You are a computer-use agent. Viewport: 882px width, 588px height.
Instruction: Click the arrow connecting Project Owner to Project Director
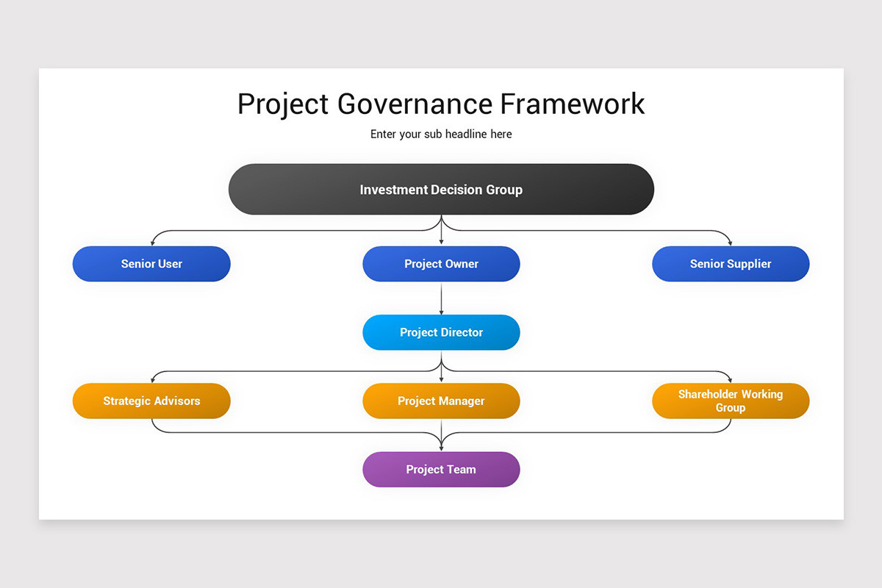(x=441, y=298)
